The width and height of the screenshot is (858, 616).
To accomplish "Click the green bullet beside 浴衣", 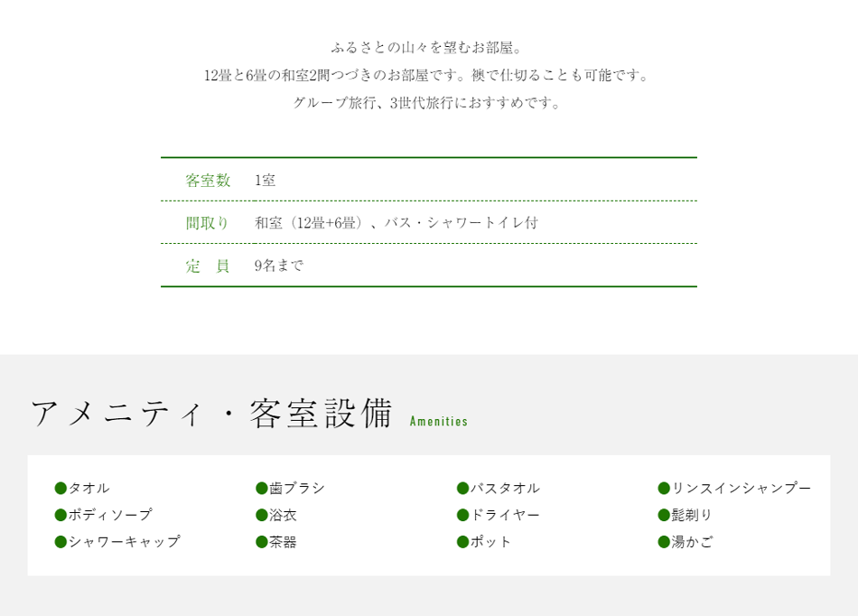I will 262,515.
